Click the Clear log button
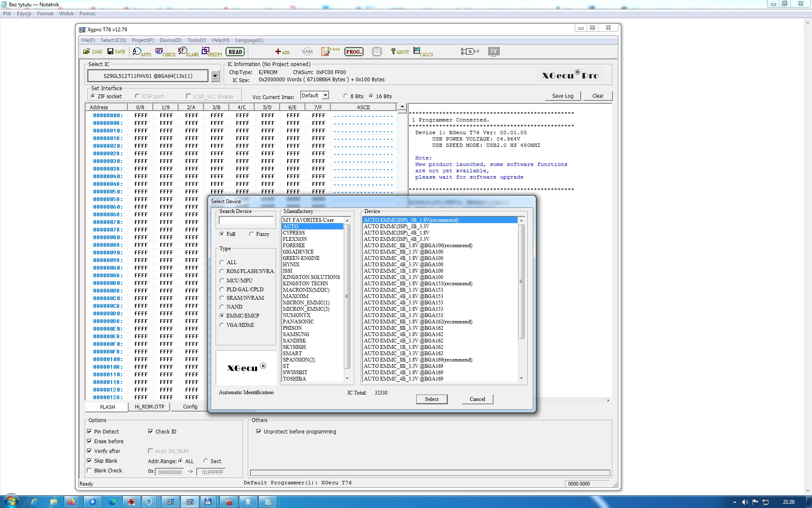This screenshot has height=508, width=812. click(598, 96)
